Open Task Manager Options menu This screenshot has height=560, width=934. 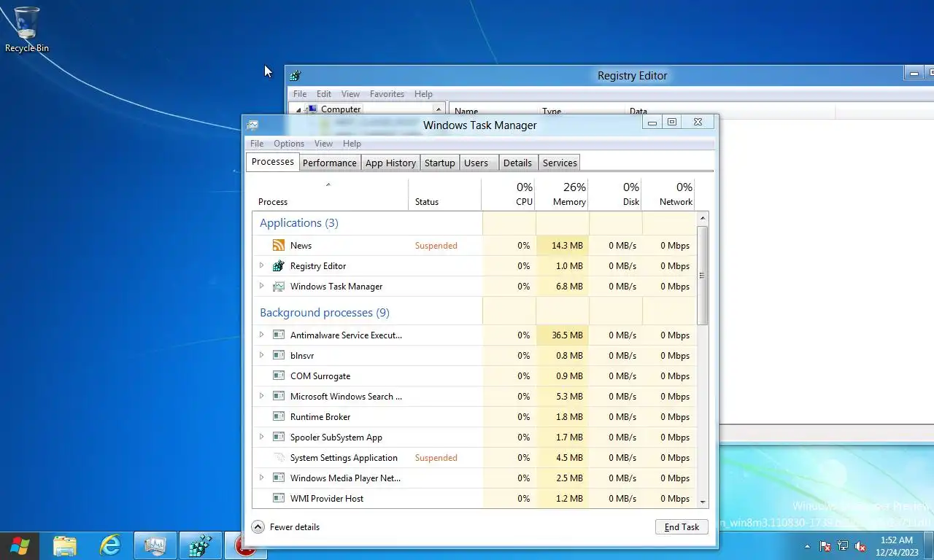point(289,144)
